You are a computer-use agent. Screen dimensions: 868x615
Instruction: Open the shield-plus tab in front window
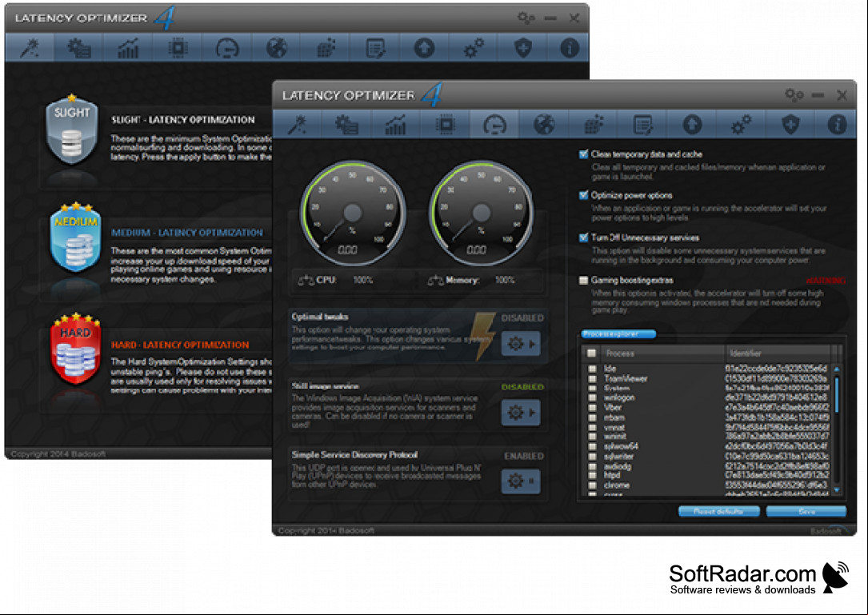click(x=790, y=124)
